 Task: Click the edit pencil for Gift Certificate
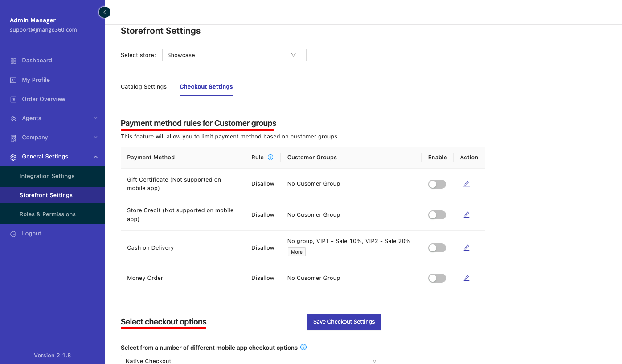click(x=466, y=184)
